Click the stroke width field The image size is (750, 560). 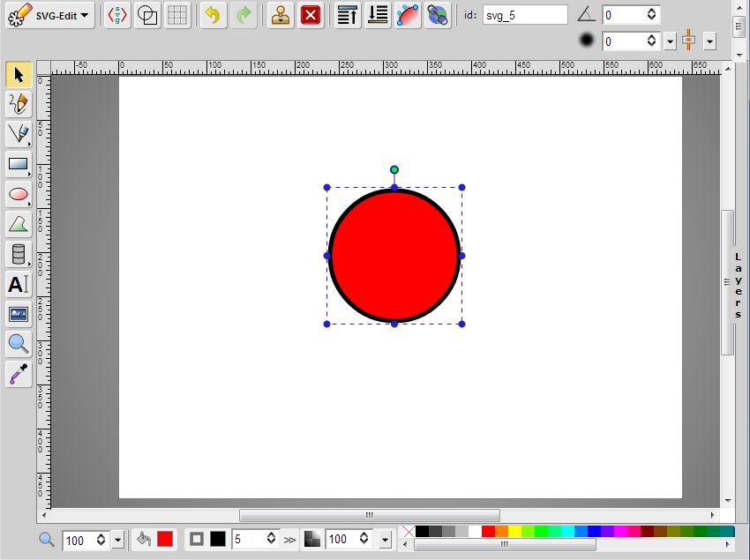click(x=249, y=540)
